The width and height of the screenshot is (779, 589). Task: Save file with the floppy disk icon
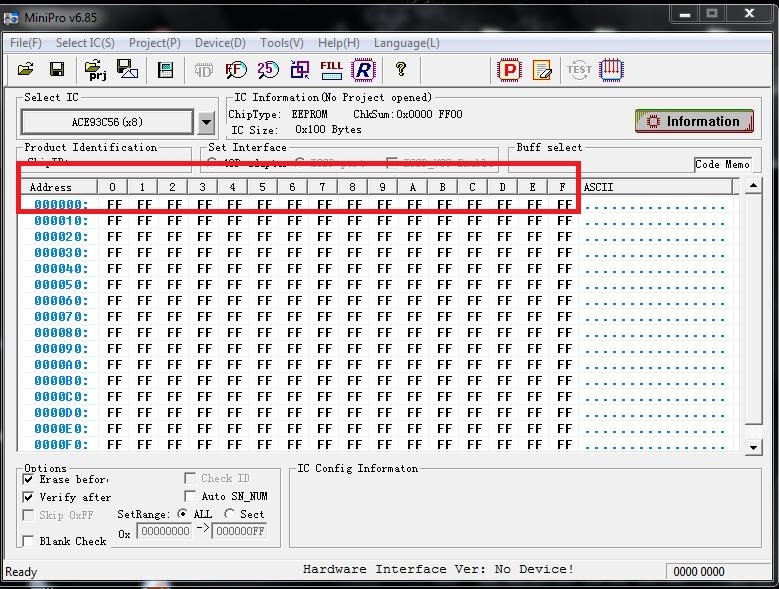point(57,70)
